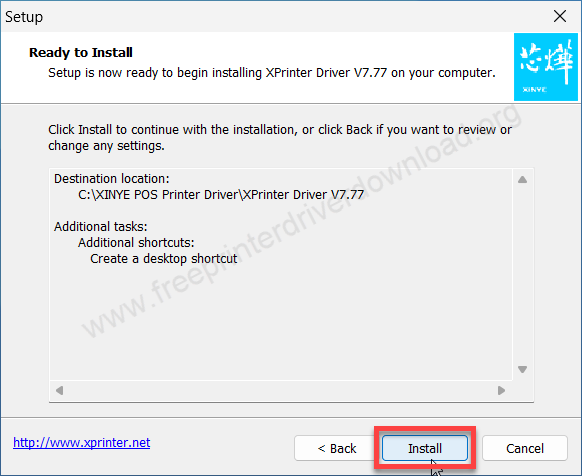This screenshot has height=476, width=582.
Task: Open the http://www.xprinter.net link
Action: point(82,443)
